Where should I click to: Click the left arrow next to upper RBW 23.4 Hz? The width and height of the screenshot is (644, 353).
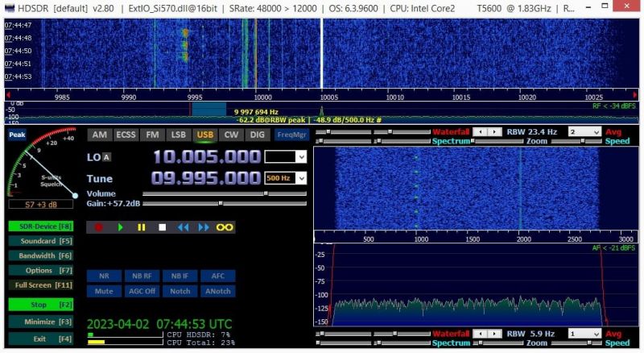coord(480,131)
